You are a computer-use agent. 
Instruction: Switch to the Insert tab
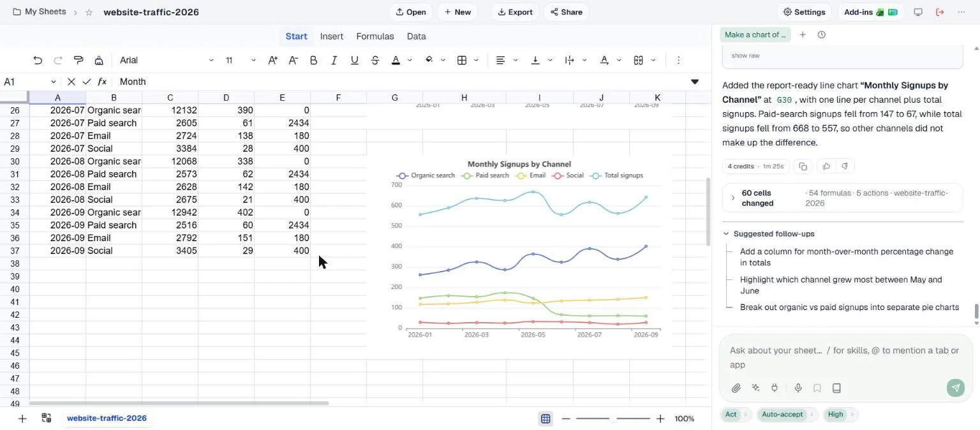(x=332, y=36)
